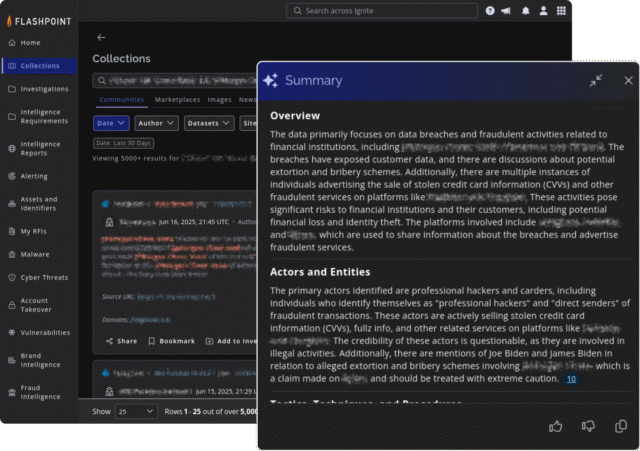Open the Author filter dropdown
The image size is (640, 451).
click(156, 123)
